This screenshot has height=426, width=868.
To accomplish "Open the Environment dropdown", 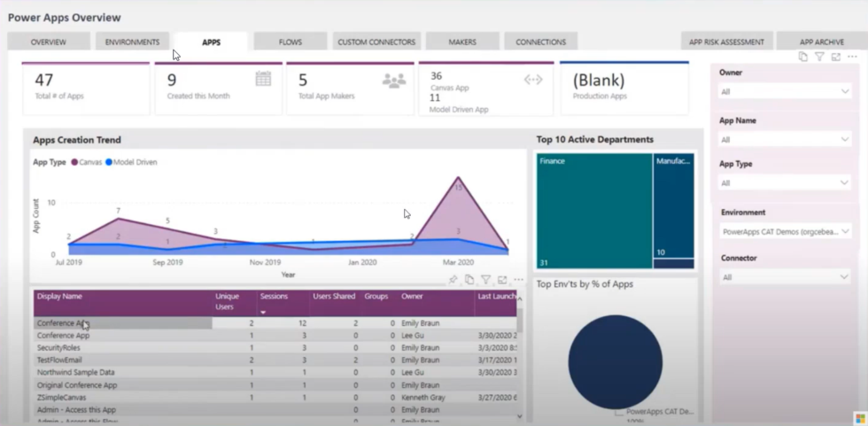I will [x=784, y=230].
